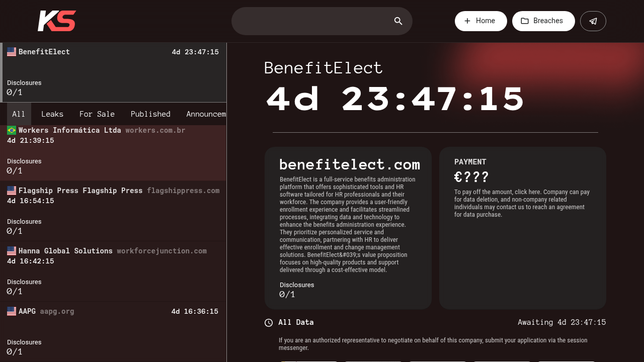Viewport: 644px width, 362px height.
Task: Click the search magnifier icon
Action: click(398, 21)
